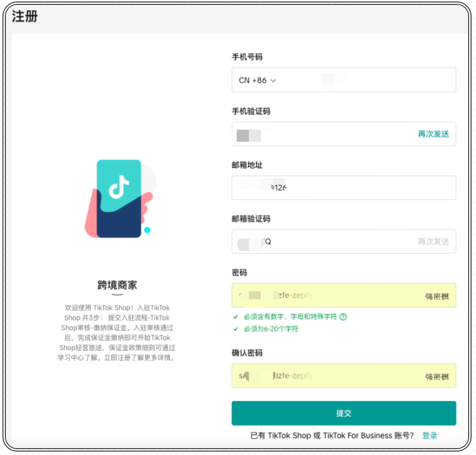Click the 强密码 badge in the 确认密码 field
The width and height of the screenshot is (476, 455).
[437, 377]
